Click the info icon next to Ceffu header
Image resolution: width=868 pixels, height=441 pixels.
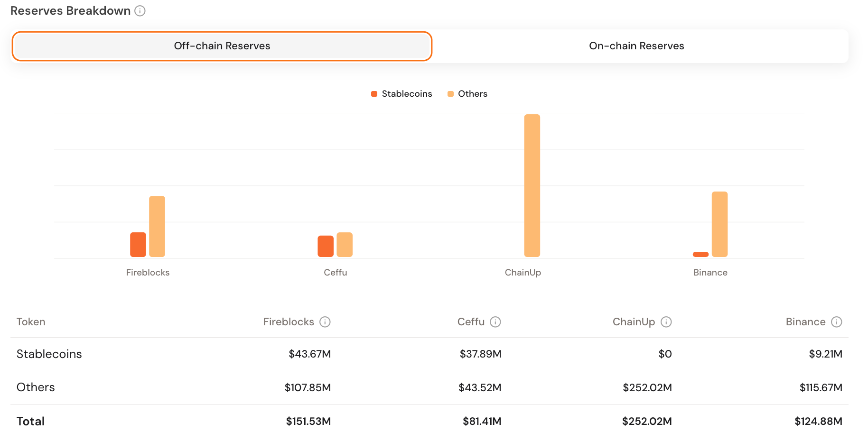496,322
